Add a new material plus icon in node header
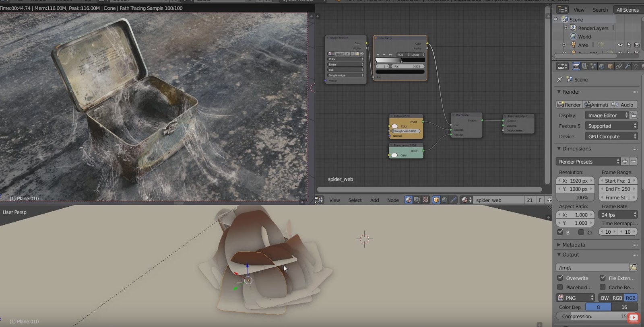Viewport: 644px width, 327px height. [549, 200]
